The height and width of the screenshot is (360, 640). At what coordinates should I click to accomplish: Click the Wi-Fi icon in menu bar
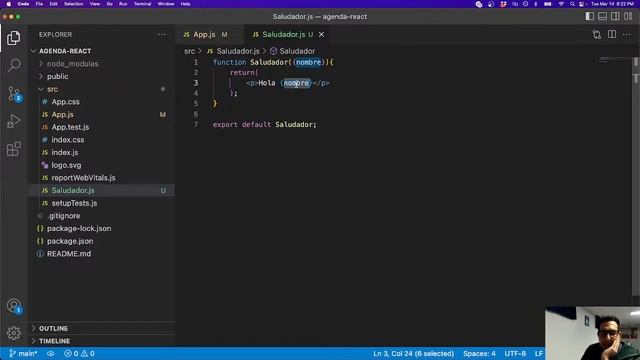[x=561, y=4]
